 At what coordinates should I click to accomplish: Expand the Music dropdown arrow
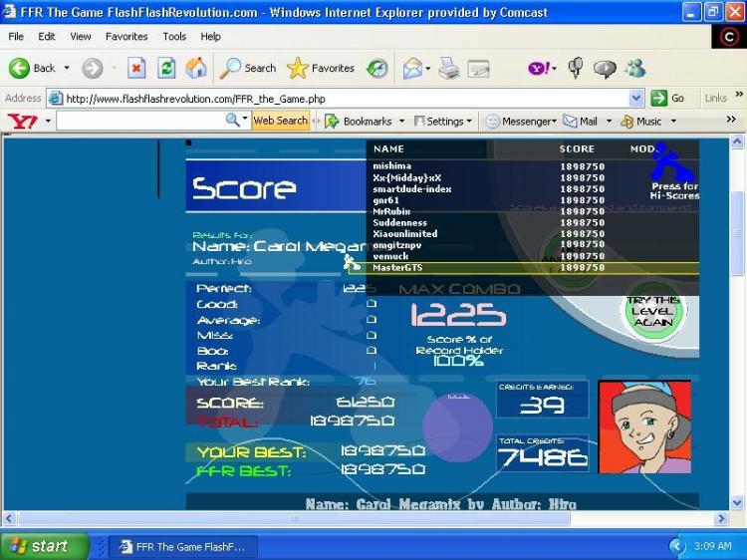coord(673,121)
